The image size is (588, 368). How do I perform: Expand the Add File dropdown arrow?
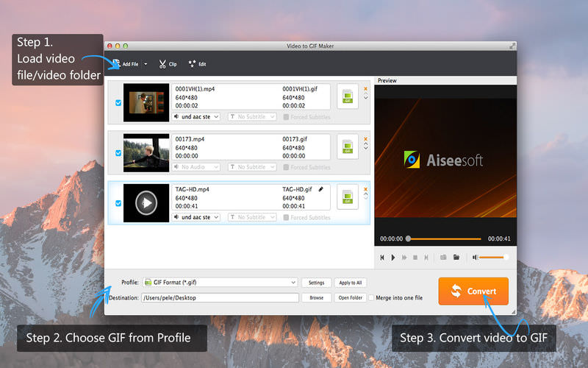(x=146, y=64)
